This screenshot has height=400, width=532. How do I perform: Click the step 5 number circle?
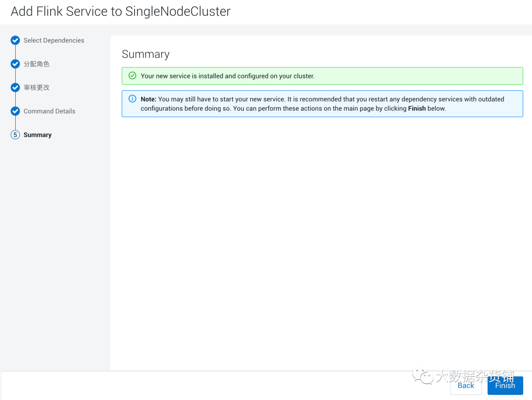15,135
